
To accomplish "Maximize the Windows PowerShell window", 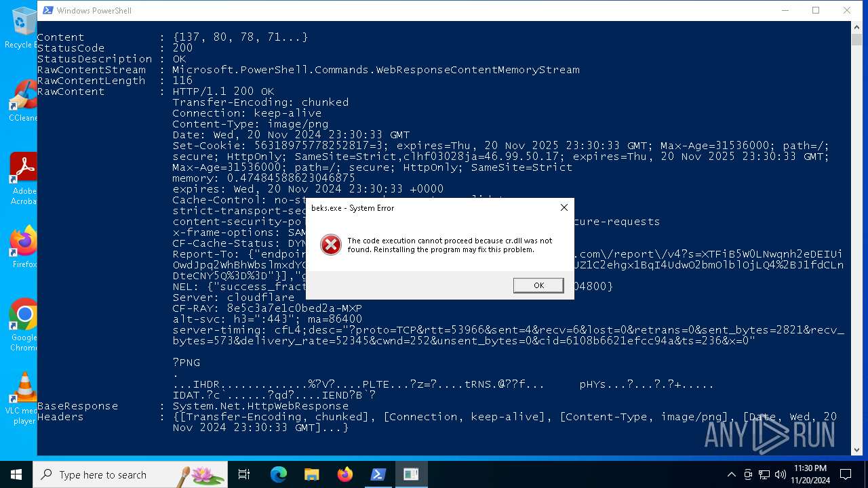I will pyautogui.click(x=816, y=10).
